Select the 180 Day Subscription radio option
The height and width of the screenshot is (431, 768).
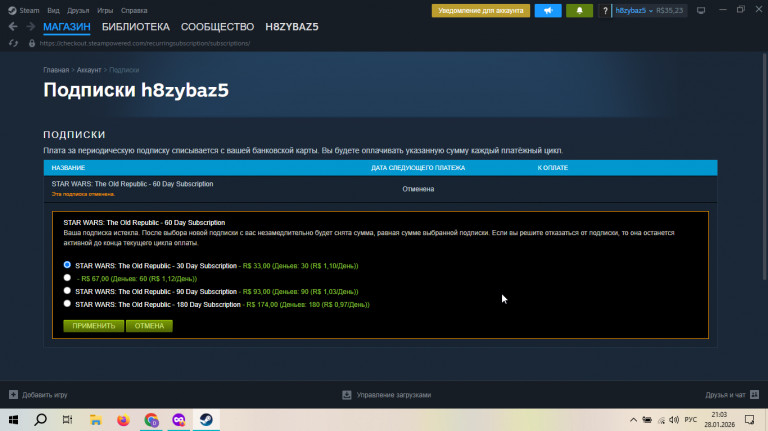tap(67, 304)
